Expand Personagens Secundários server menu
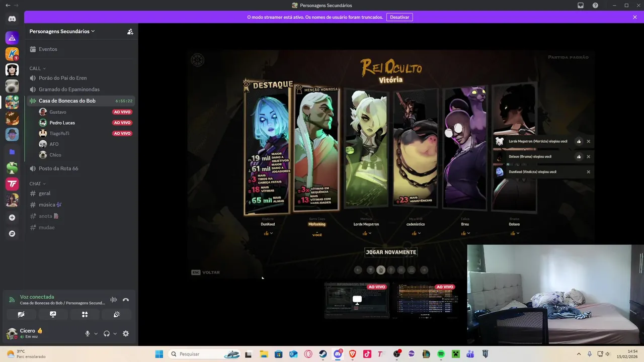The width and height of the screenshot is (644, 362). point(62,31)
